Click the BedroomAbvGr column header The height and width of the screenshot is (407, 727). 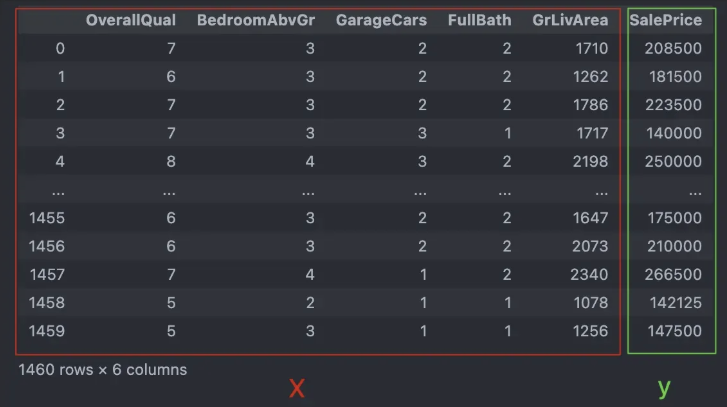[x=256, y=20]
